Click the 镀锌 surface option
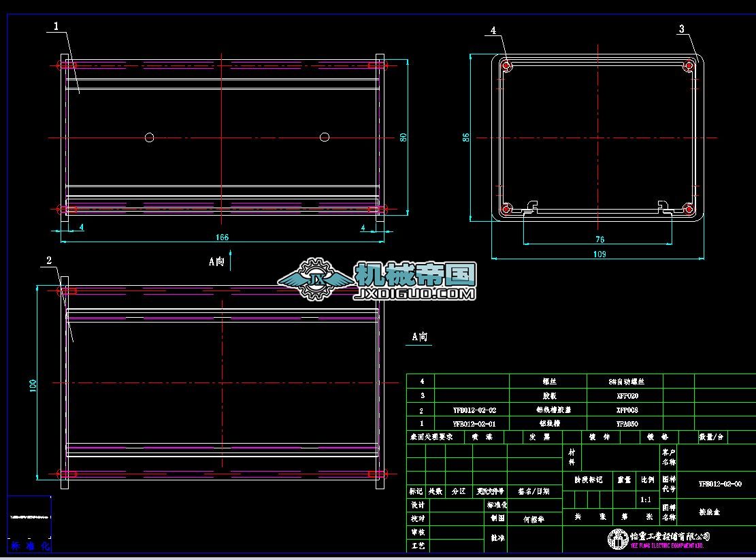Image resolution: width=756 pixels, height=560 pixels. pyautogui.click(x=599, y=437)
